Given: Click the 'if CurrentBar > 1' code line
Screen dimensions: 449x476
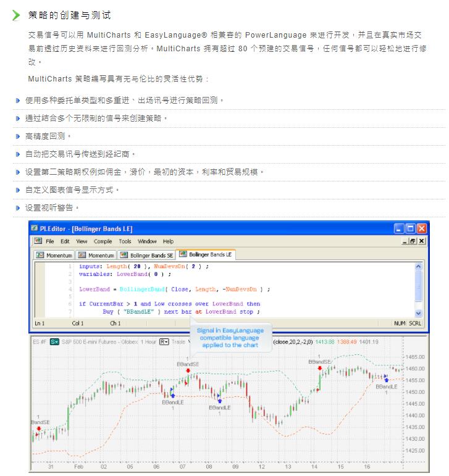Looking at the screenshot, I should point(169,304).
